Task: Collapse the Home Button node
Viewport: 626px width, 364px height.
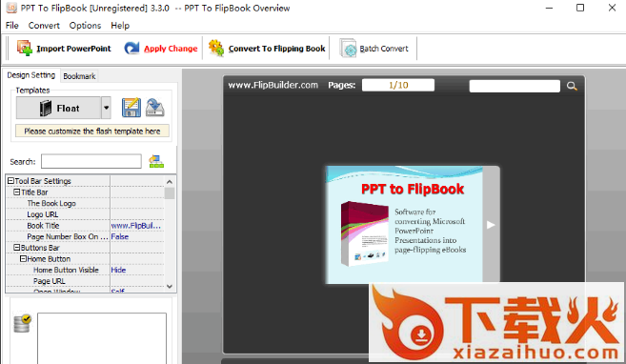Action: [23, 258]
